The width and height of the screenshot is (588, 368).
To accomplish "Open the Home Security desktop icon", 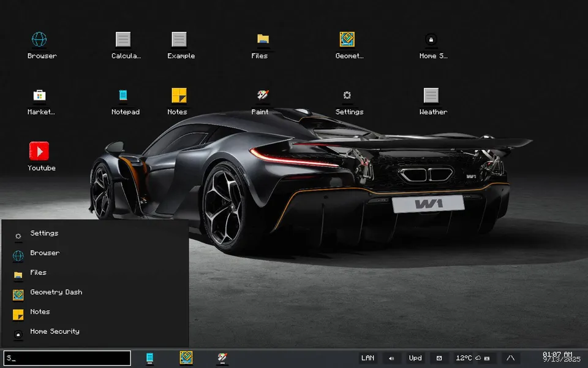I will click(x=431, y=39).
